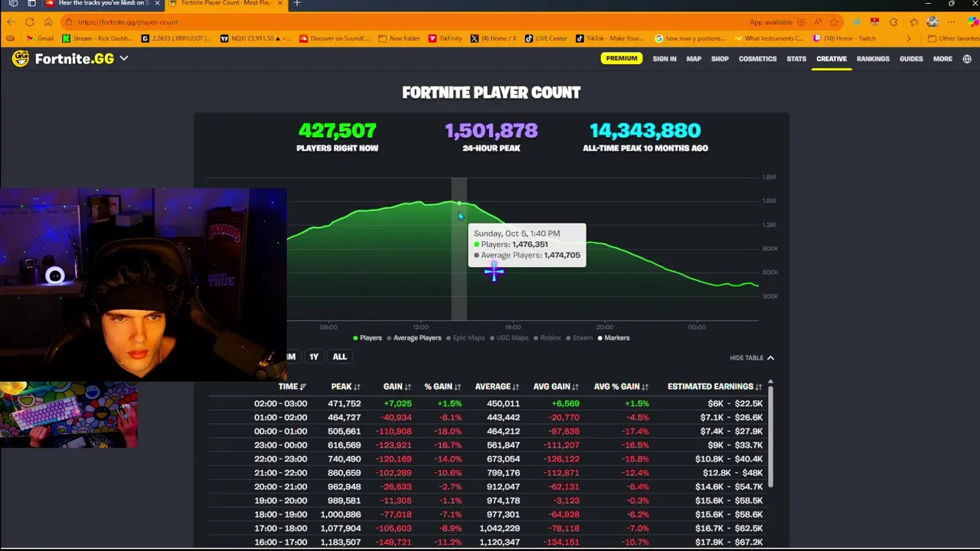This screenshot has height=551, width=980.
Task: Go to the MAP menu item
Action: click(x=694, y=59)
